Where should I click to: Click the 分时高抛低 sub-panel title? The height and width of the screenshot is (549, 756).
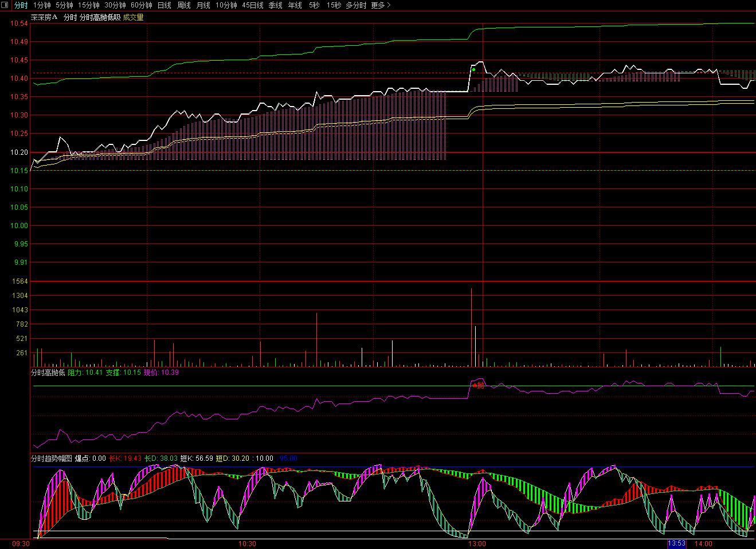pos(48,372)
